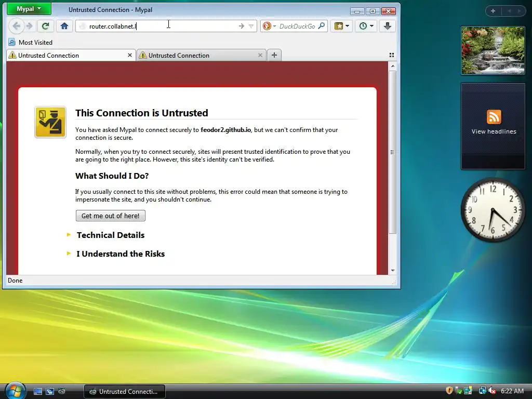Launch Mypal from quick launch raccoon icon
The image size is (532, 399).
point(62,391)
